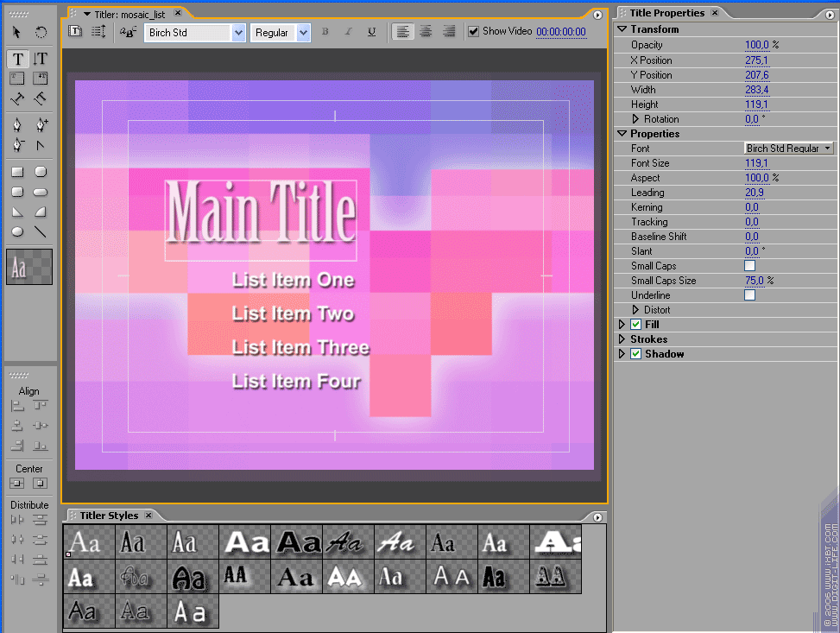The height and width of the screenshot is (633, 840).
Task: Select the Pen tool
Action: [x=17, y=125]
